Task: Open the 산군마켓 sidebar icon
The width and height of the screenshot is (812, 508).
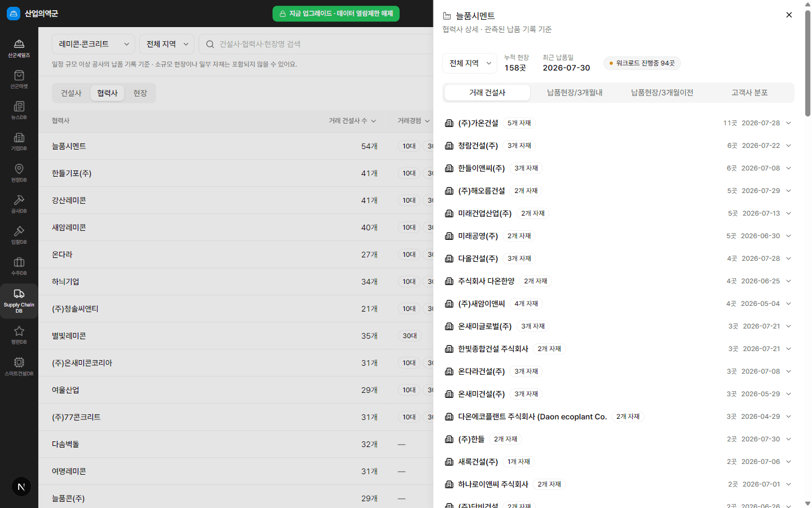Action: coord(19,79)
